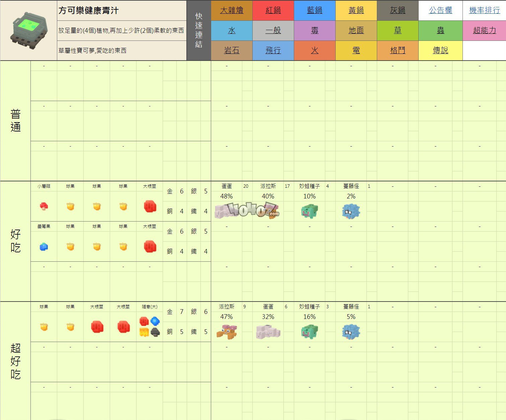Select the blue 墨莓果 berry icon
The height and width of the screenshot is (420, 506).
pos(44,247)
